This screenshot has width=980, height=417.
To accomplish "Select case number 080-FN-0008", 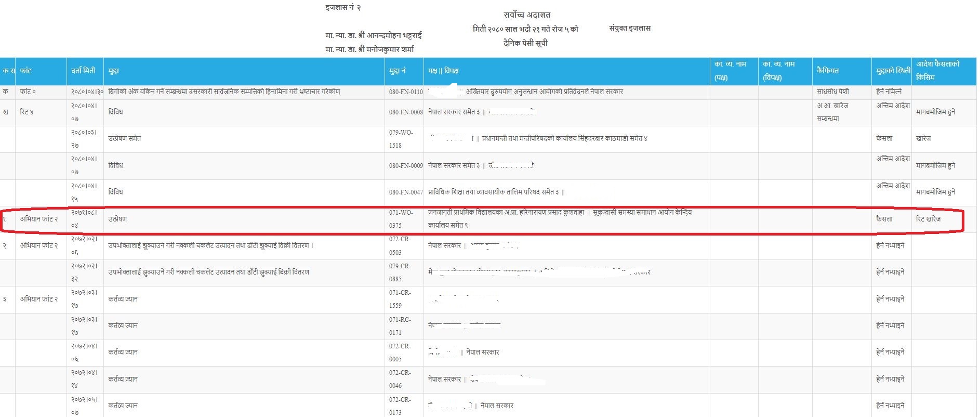I will pos(406,112).
